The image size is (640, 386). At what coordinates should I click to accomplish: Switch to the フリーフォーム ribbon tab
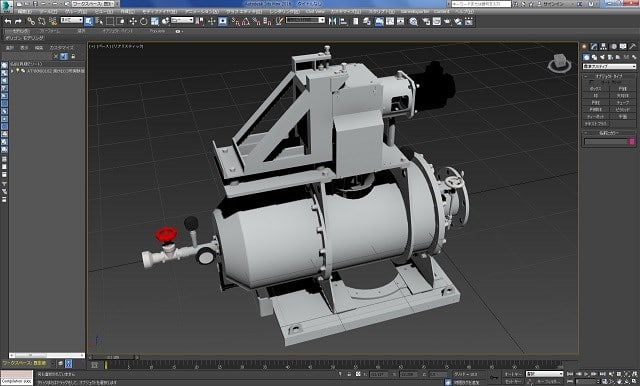click(49, 31)
